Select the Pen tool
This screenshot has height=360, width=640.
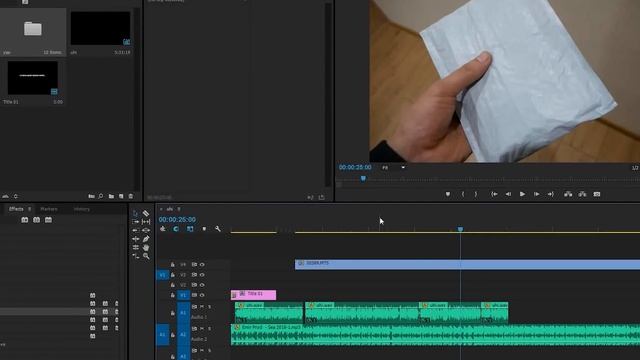146,239
